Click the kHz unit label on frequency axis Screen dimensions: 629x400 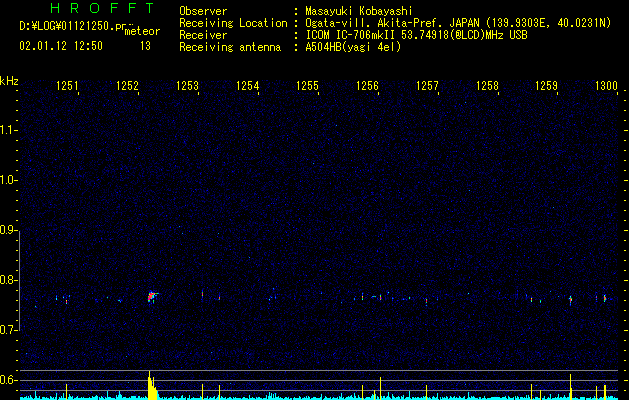pos(9,81)
